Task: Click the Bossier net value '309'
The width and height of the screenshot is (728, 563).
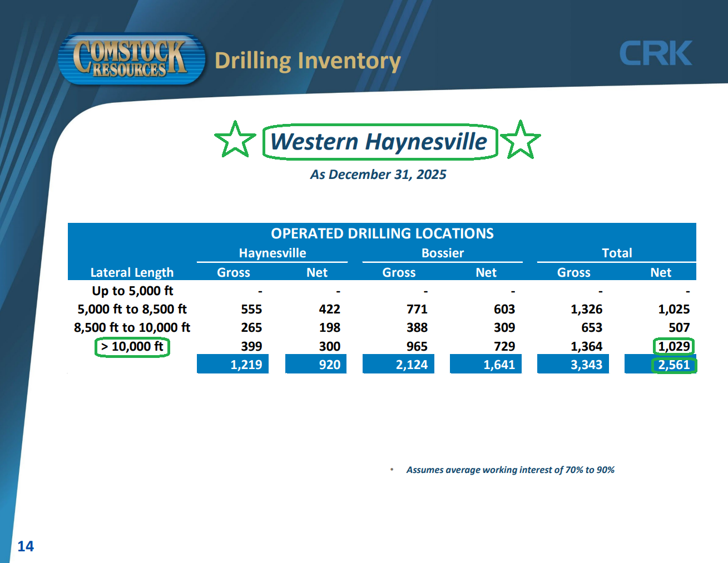Action: click(504, 327)
